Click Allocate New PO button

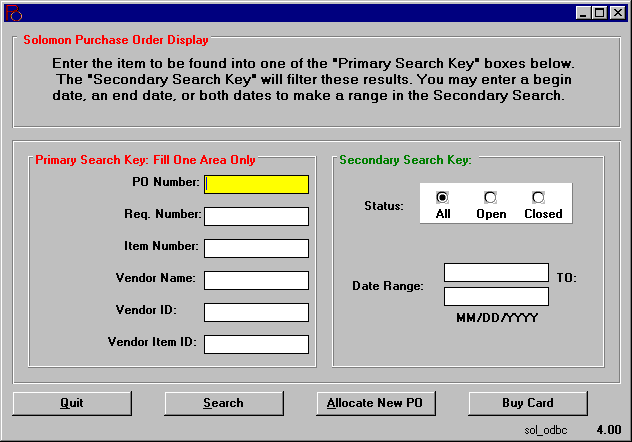click(x=375, y=403)
